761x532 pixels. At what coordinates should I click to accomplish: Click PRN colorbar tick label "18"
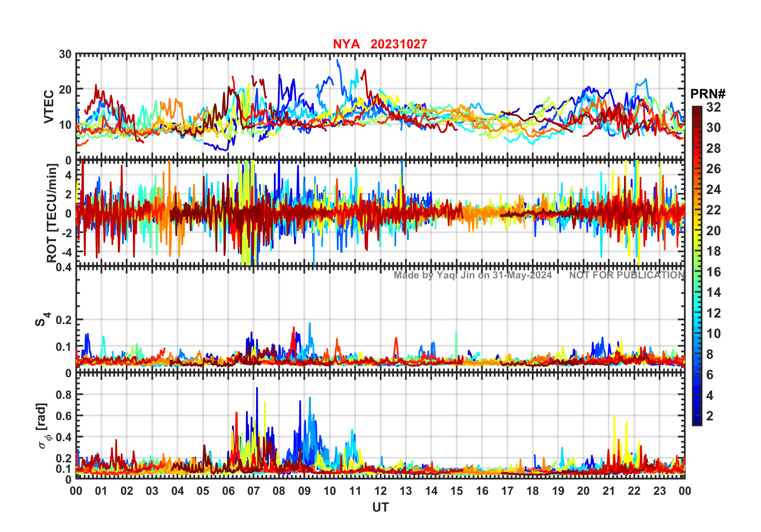[x=713, y=251]
